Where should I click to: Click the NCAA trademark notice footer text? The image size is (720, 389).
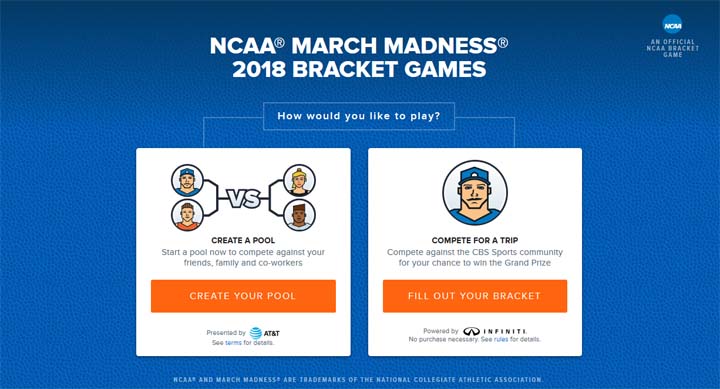tap(358, 380)
